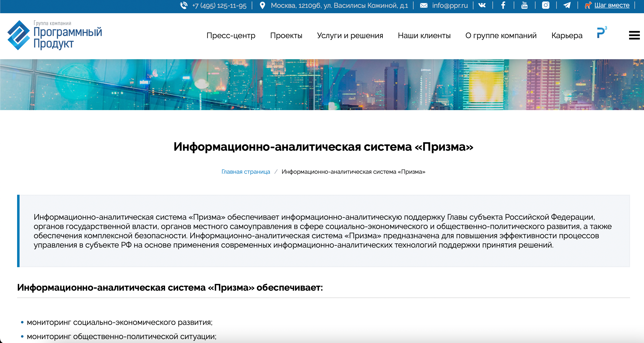The height and width of the screenshot is (343, 644).
Task: Click the envelope email icon
Action: coord(424,5)
